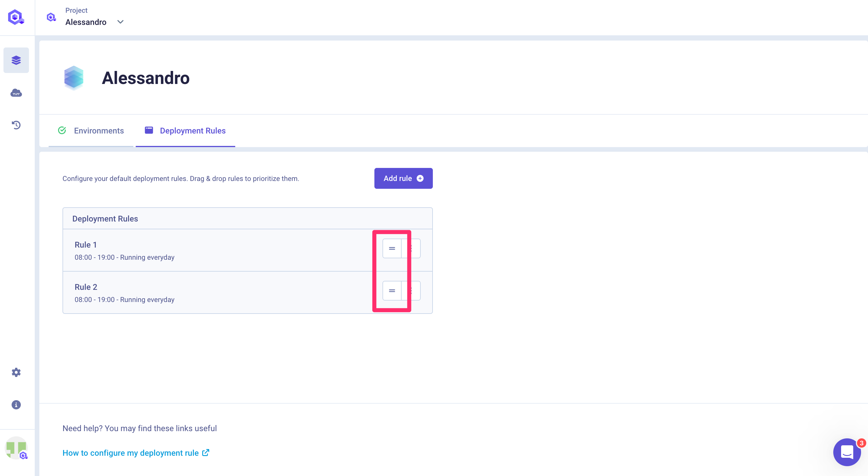Image resolution: width=868 pixels, height=476 pixels.
Task: Open settings gear icon in sidebar
Action: coord(16,372)
